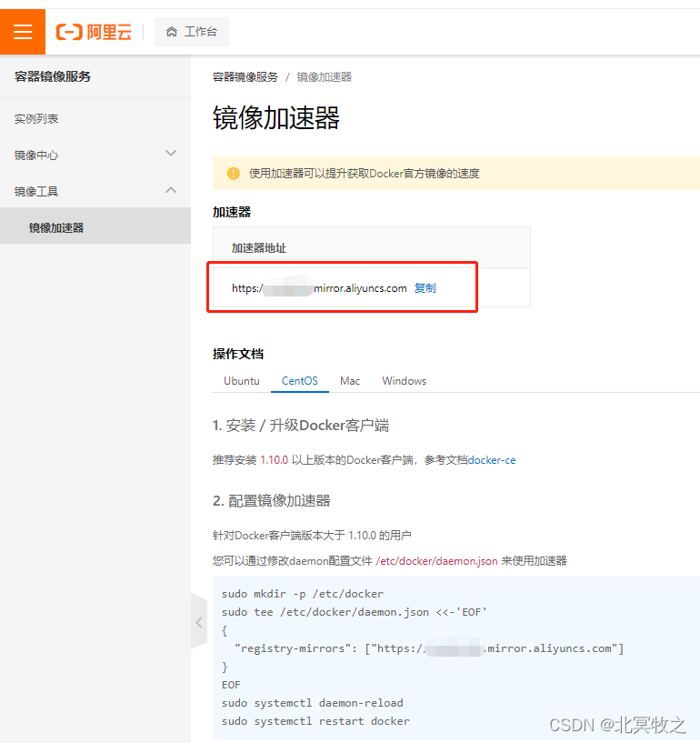
Task: Switch to the Ubuntu tab
Action: click(x=242, y=381)
